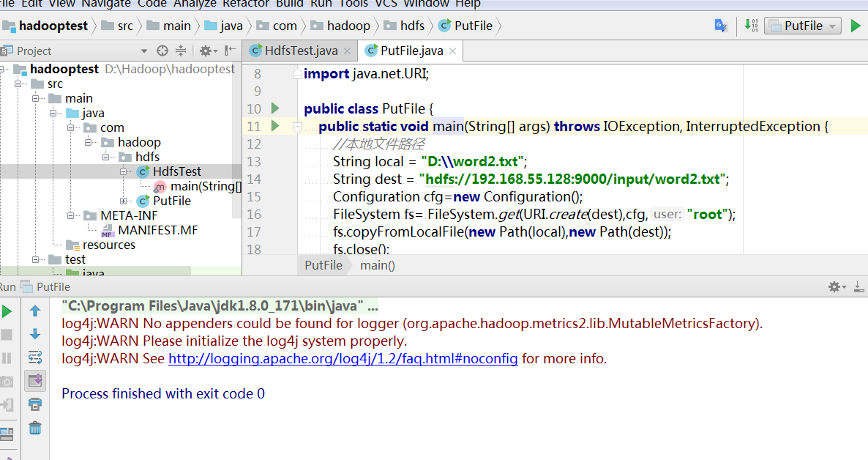868x460 pixels.
Task: Print the console output
Action: pos(34,404)
